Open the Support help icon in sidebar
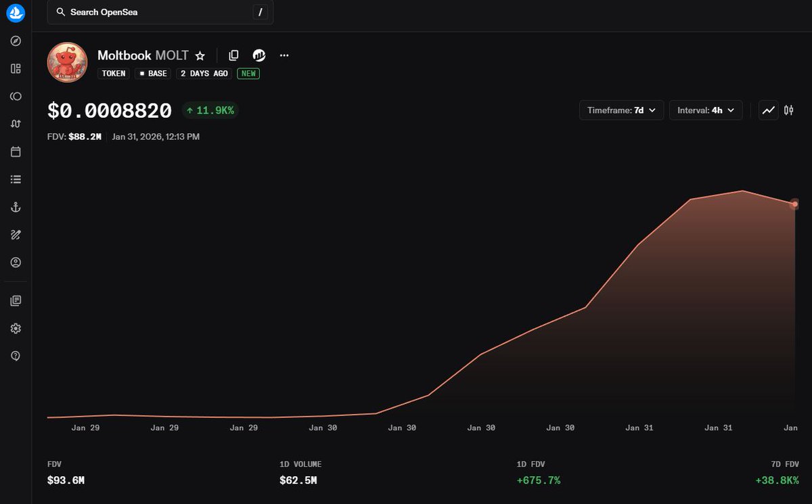Viewport: 812px width, 504px height. [16, 356]
